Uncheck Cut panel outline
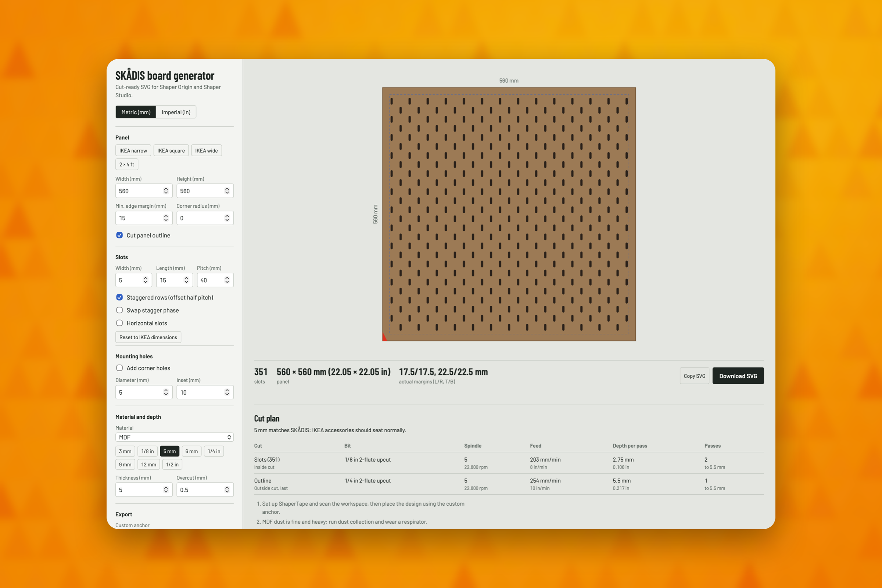Image resolution: width=882 pixels, height=588 pixels. coord(119,235)
